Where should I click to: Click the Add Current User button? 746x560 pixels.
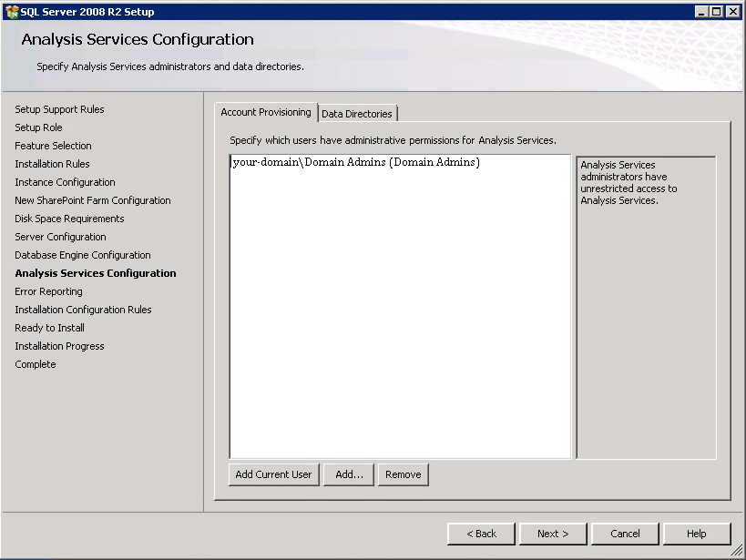273,474
